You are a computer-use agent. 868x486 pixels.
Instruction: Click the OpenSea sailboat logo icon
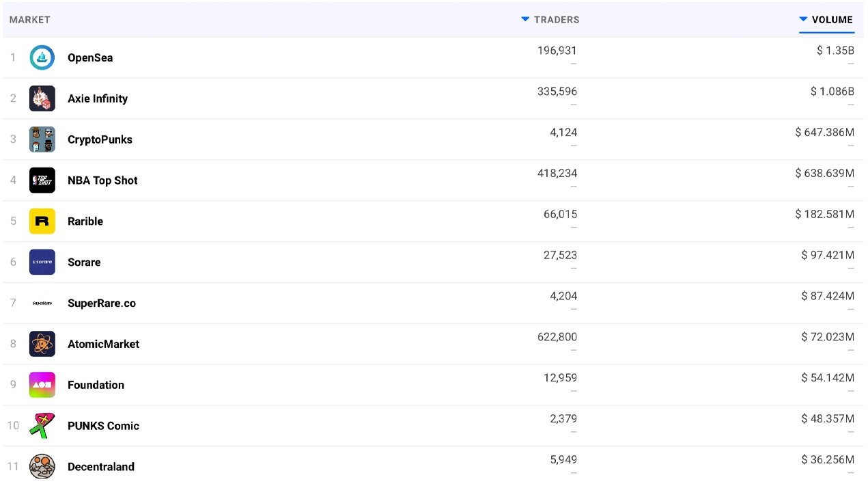coord(42,57)
